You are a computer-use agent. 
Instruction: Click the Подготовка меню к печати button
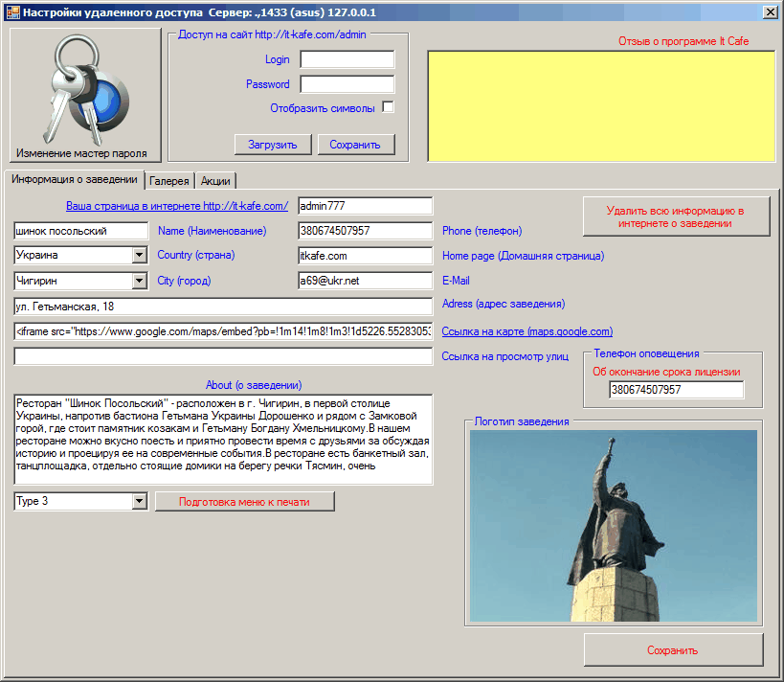(244, 502)
